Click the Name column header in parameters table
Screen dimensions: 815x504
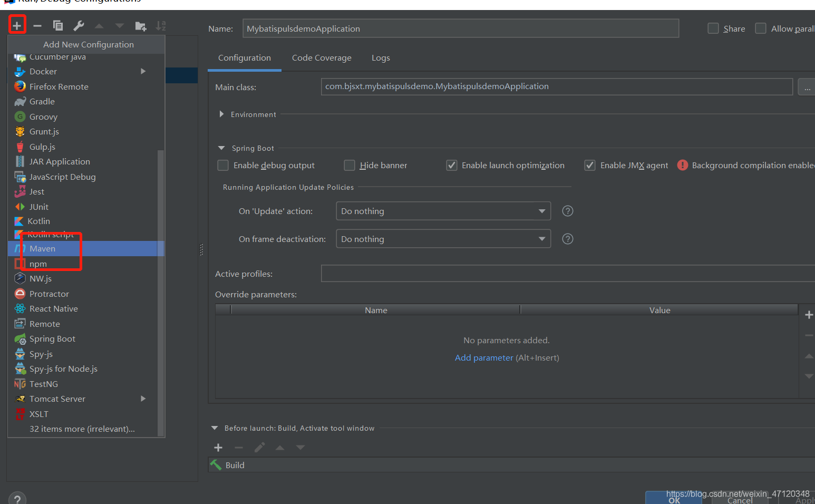pos(376,310)
